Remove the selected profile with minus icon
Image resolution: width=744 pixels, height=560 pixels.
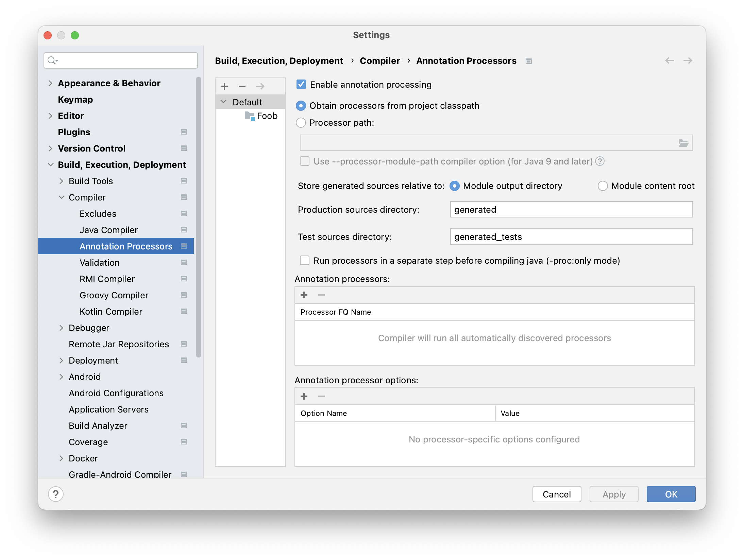click(242, 86)
